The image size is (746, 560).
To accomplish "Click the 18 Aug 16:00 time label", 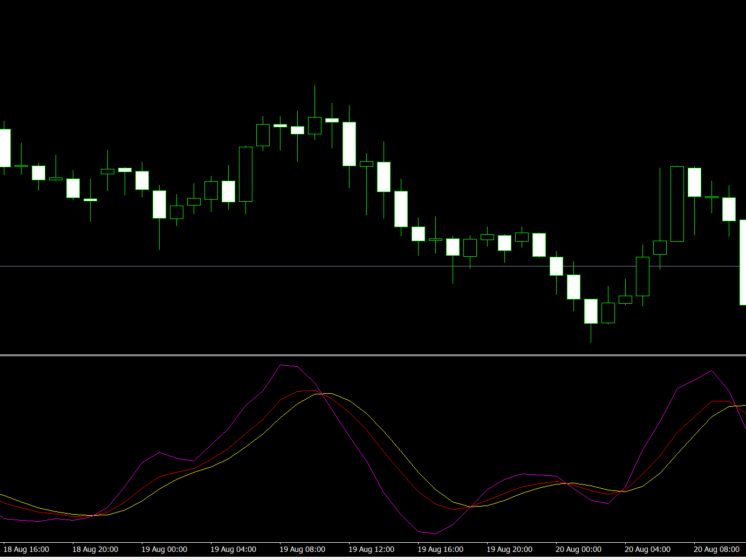I will [26, 549].
